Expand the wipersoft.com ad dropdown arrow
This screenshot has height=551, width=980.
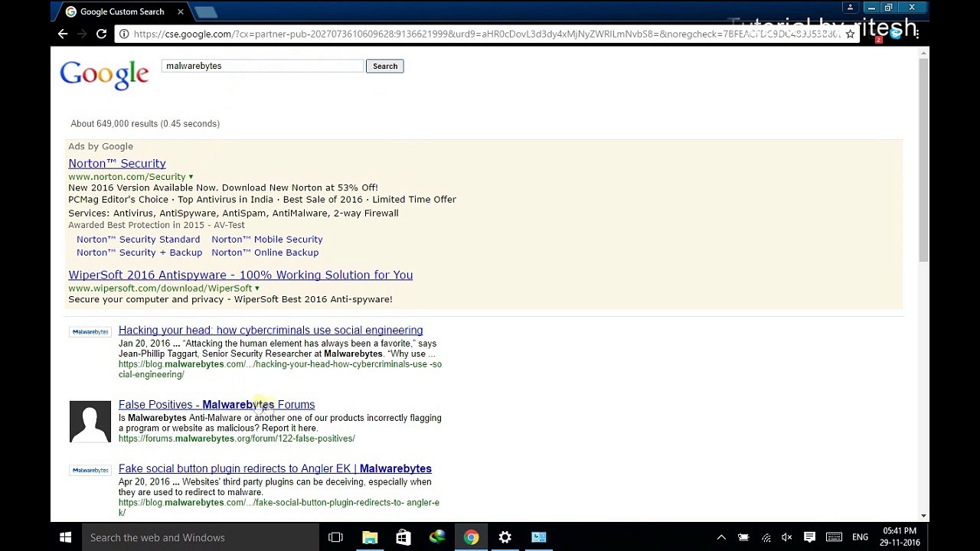[256, 289]
